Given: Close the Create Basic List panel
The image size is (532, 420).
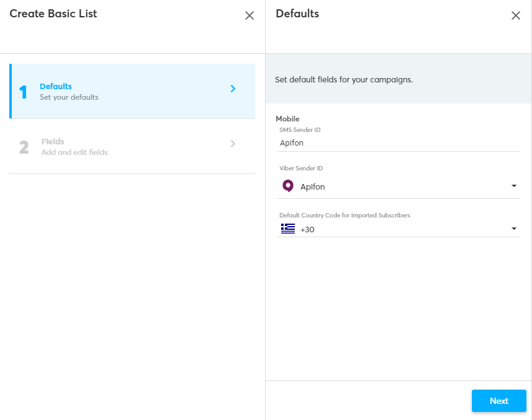Looking at the screenshot, I should point(250,15).
